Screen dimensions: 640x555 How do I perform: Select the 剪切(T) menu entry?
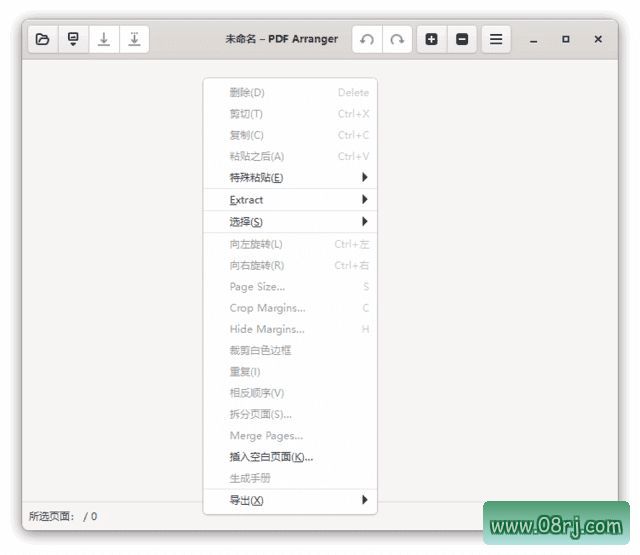[290, 114]
